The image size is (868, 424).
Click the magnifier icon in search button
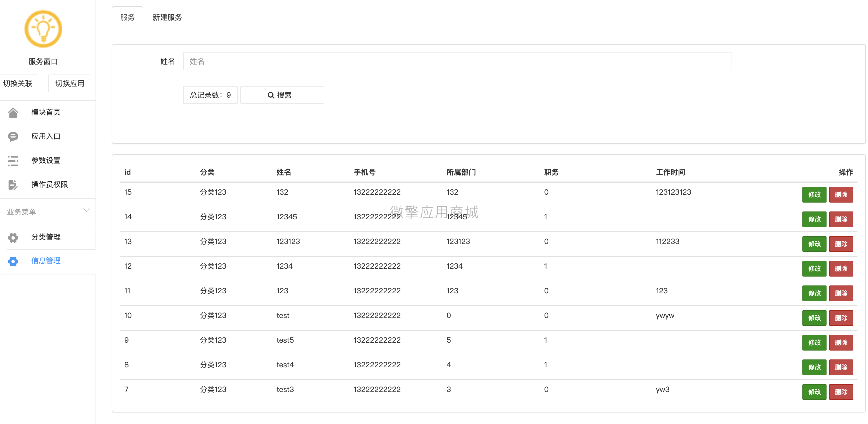click(271, 96)
